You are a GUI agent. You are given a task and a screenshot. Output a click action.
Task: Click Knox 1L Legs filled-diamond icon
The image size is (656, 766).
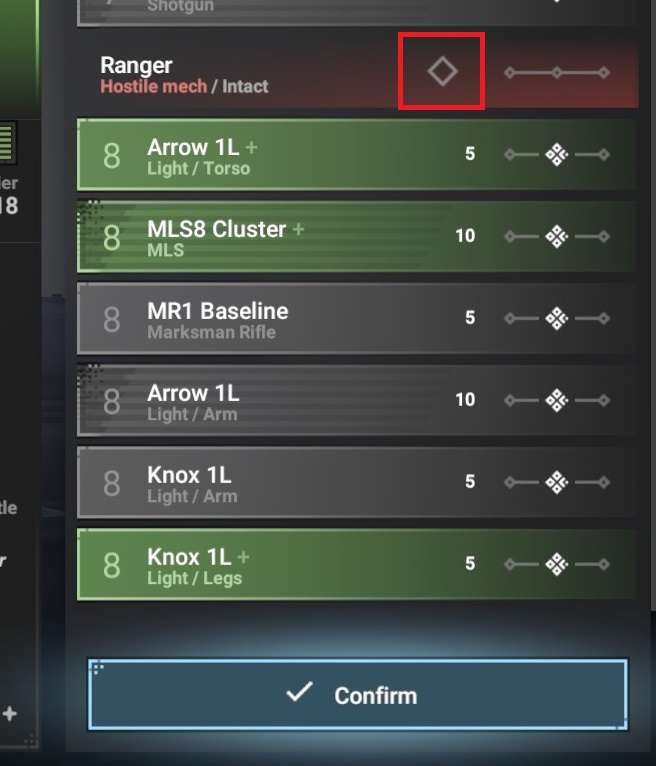coord(556,565)
